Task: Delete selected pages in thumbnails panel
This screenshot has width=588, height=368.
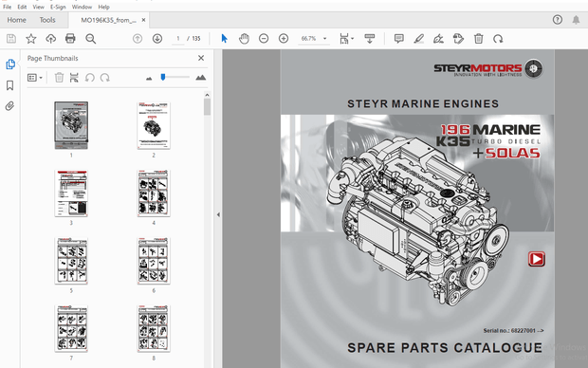Action: coord(59,78)
